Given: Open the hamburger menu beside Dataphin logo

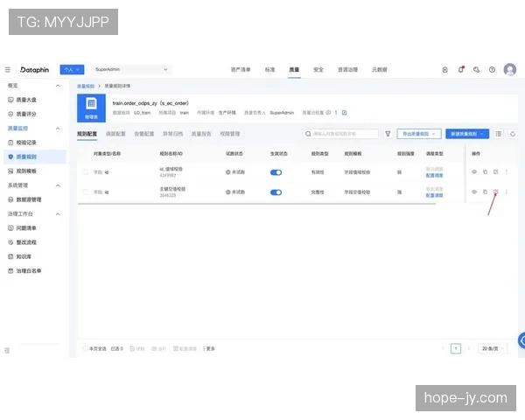Looking at the screenshot, I should 8,69.
